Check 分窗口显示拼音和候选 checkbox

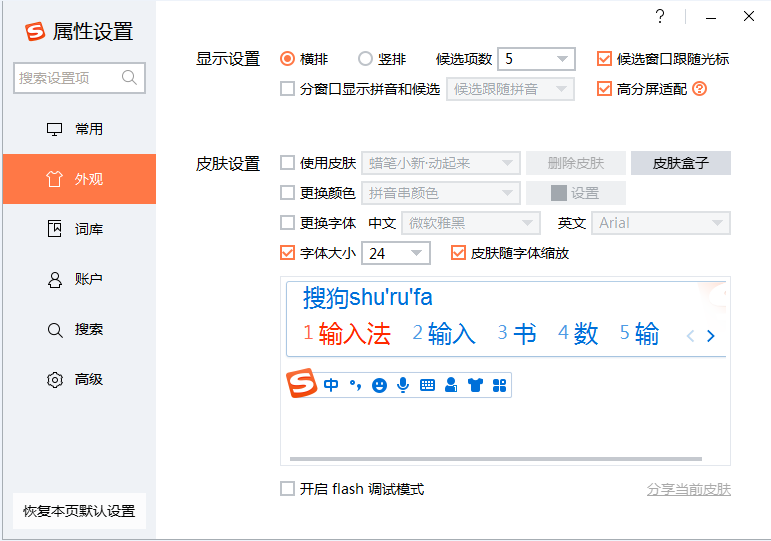coord(287,89)
